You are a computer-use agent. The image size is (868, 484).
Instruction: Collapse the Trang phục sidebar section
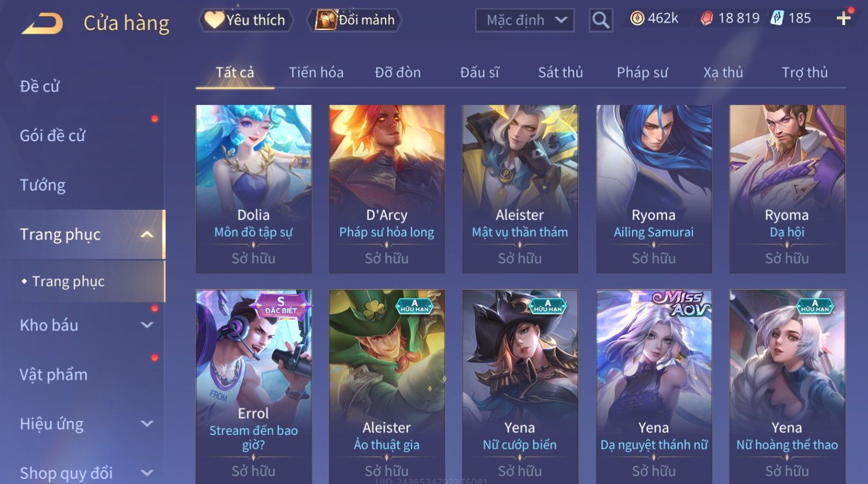(x=147, y=235)
